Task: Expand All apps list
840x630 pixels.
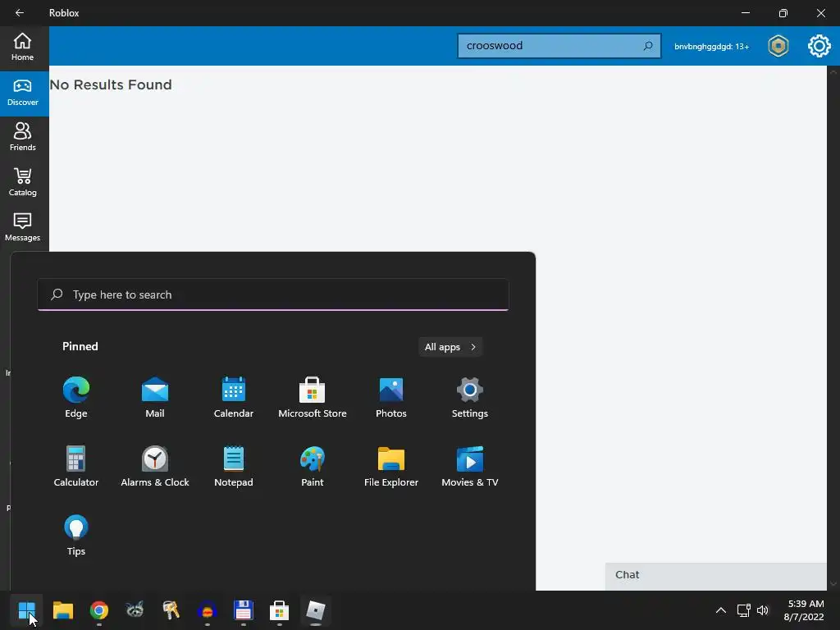Action: pos(450,347)
